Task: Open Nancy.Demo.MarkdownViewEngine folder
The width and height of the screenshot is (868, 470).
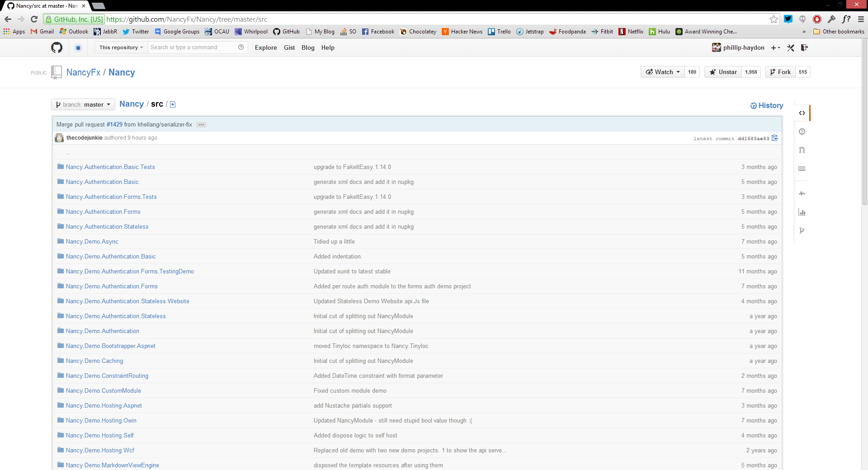Action: (113, 465)
